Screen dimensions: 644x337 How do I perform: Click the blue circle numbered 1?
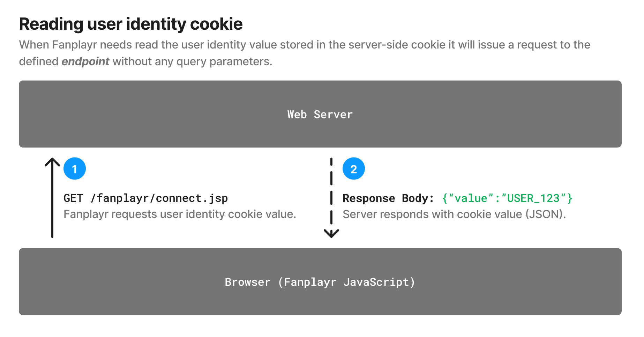75,169
